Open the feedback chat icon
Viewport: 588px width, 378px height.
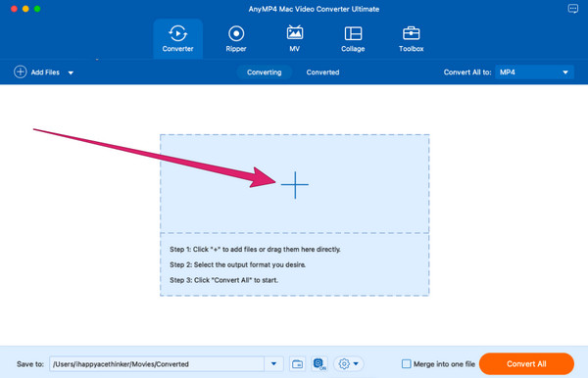point(572,9)
